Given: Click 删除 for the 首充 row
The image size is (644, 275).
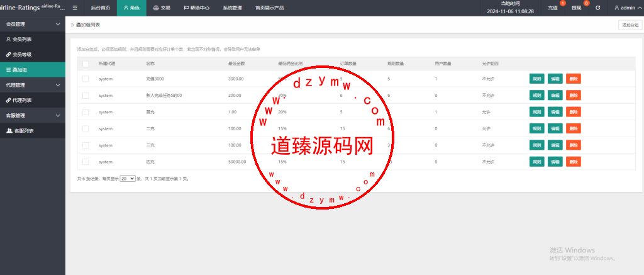Looking at the screenshot, I should point(574,112).
